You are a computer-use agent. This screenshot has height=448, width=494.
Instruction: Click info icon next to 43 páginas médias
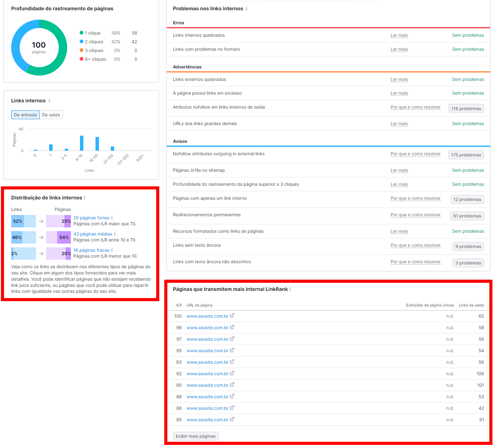[x=115, y=234]
